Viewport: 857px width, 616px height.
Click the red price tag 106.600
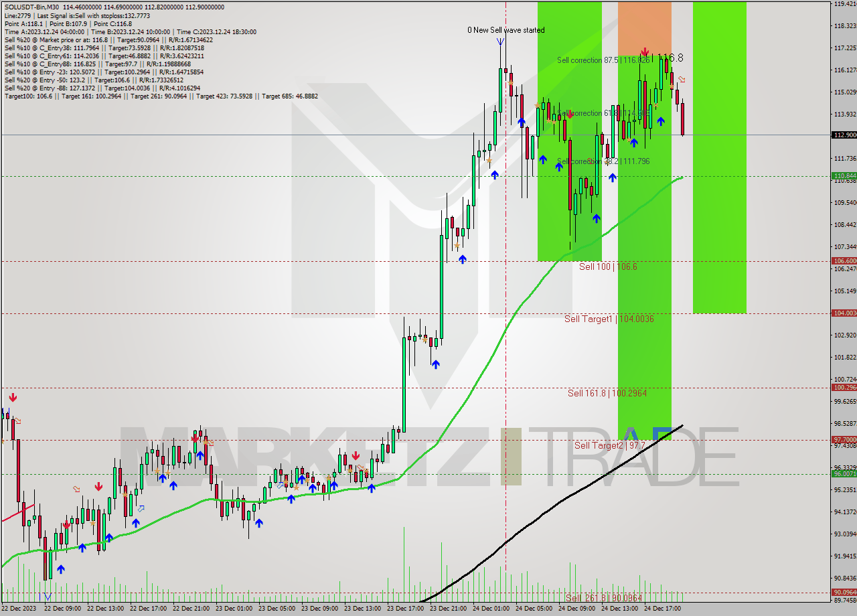(844, 261)
